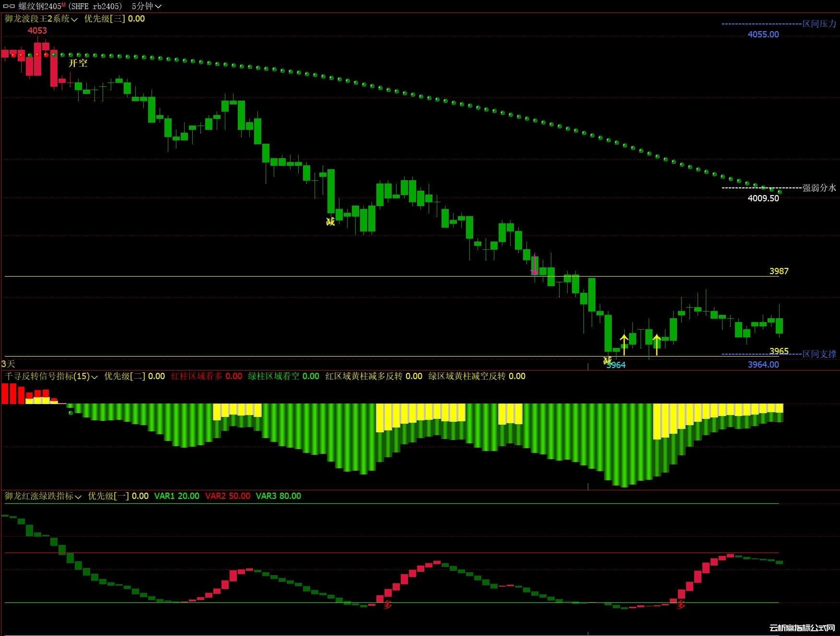
Task: Click the 3964.00 support value
Action: point(763,365)
